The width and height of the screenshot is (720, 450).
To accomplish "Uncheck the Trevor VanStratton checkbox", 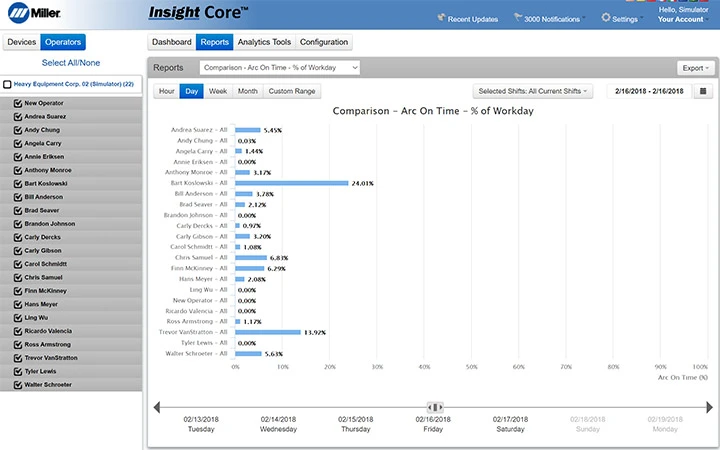I will pos(18,358).
